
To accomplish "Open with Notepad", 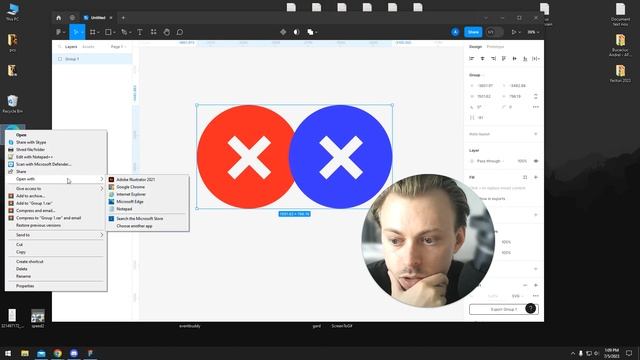I will (x=147, y=209).
